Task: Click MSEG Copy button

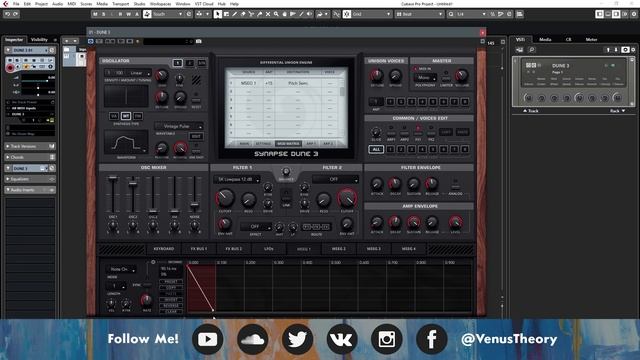Action: pyautogui.click(x=171, y=288)
